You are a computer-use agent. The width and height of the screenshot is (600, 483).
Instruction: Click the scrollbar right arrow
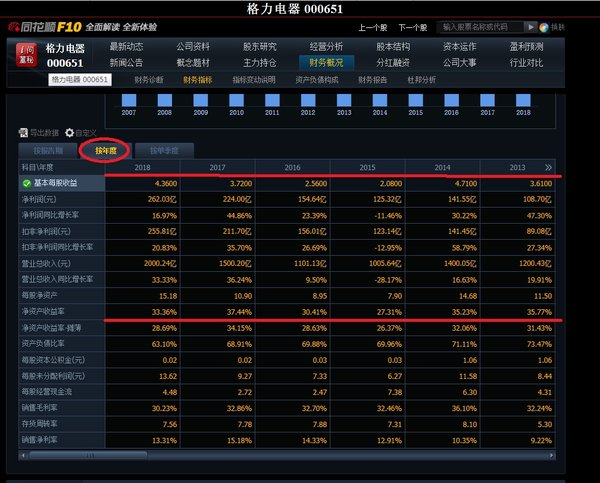(551, 455)
